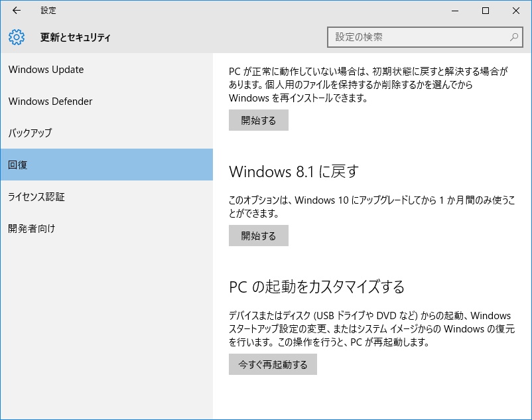532x420 pixels.
Task: Focus the 設定の検索 search field
Action: (x=418, y=37)
